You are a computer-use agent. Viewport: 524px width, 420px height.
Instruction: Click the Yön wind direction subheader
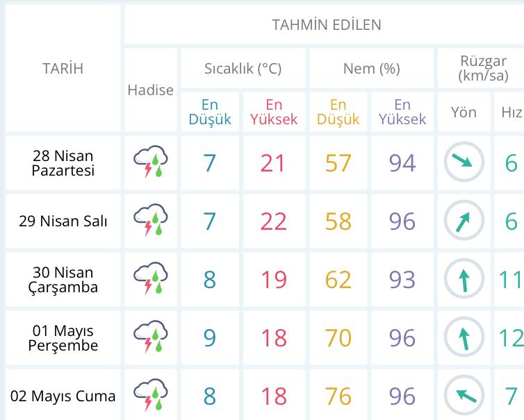tap(464, 112)
